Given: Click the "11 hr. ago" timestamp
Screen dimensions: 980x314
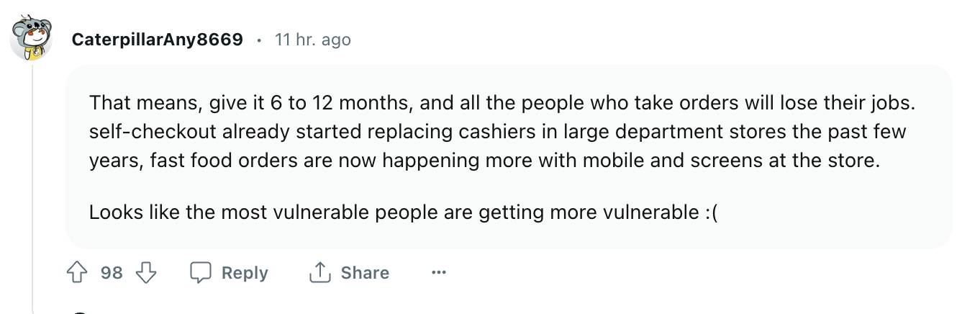Looking at the screenshot, I should (x=313, y=39).
